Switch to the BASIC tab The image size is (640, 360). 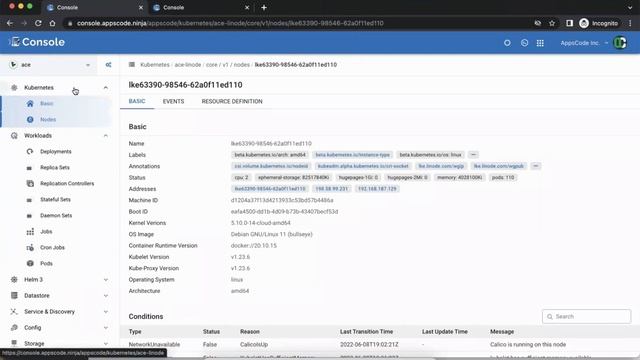pos(137,101)
